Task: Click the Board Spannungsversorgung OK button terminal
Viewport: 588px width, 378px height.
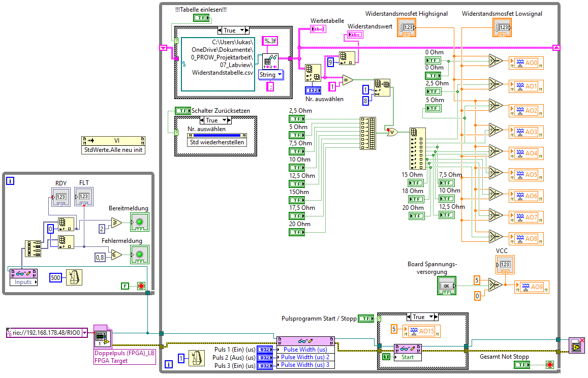Action: (447, 286)
